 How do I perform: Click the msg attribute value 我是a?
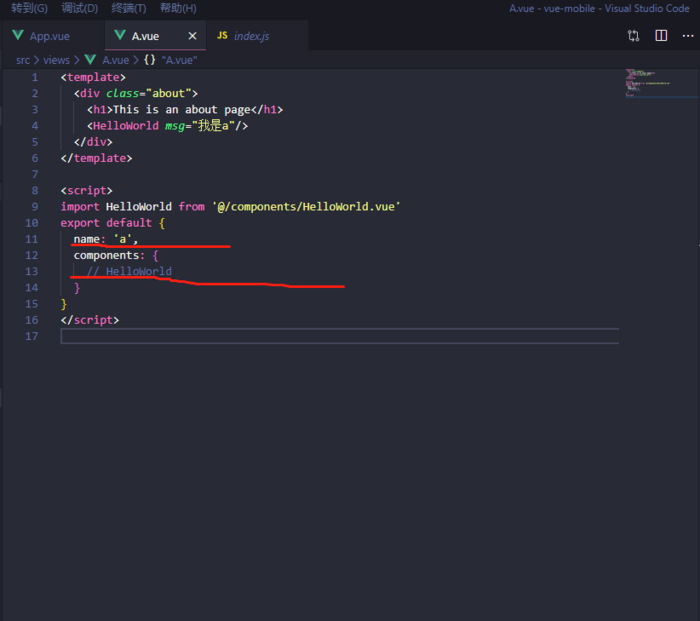(213, 126)
